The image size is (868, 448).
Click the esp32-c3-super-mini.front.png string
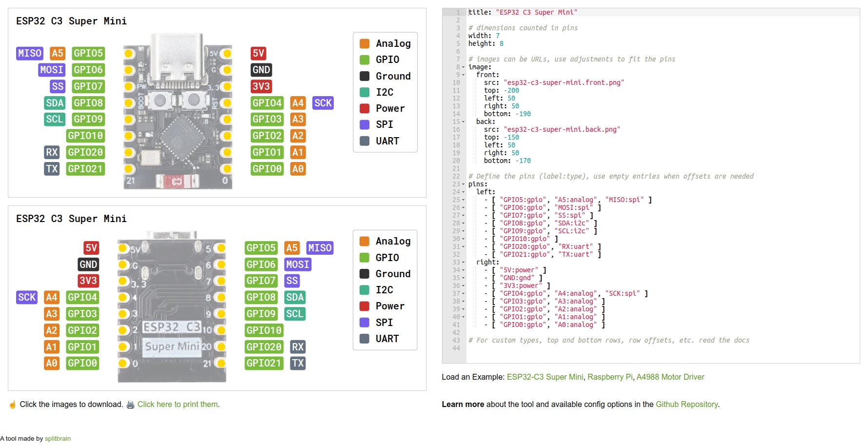coord(564,82)
